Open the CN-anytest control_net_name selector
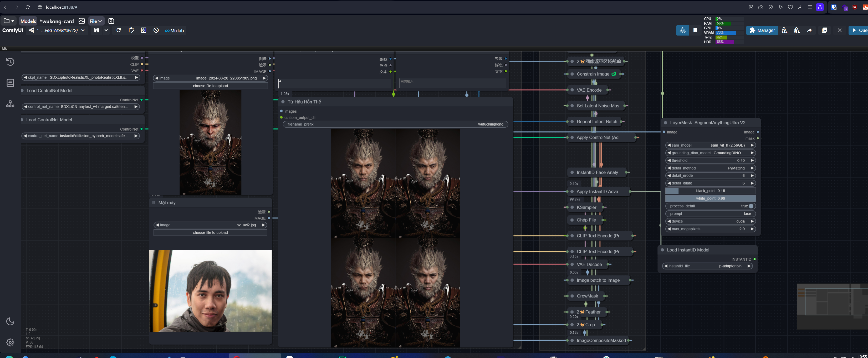The image size is (868, 358). 80,107
